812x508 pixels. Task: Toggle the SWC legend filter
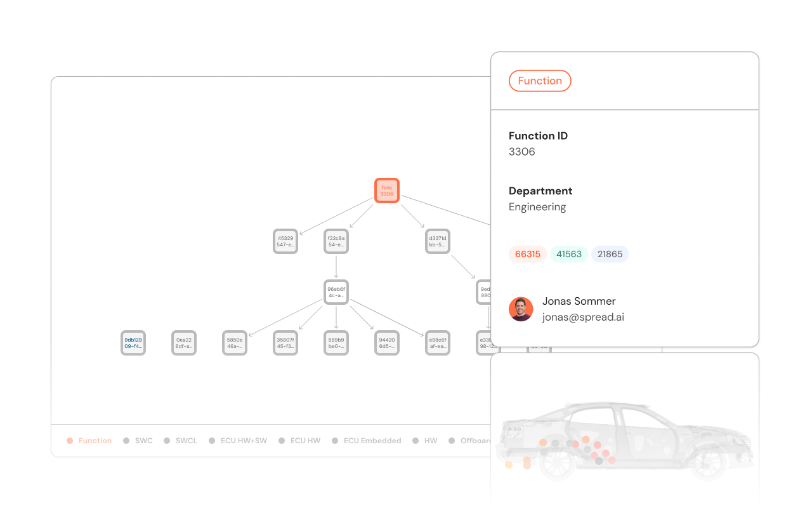[138, 440]
